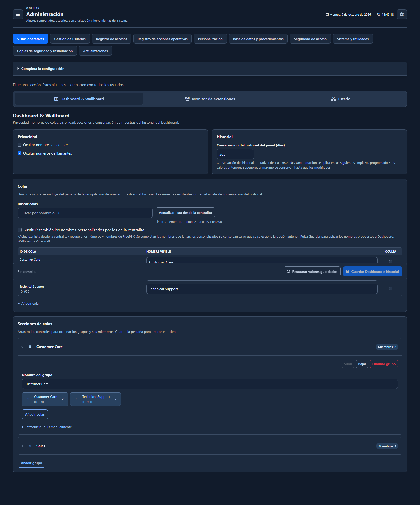This screenshot has height=505, width=420.
Task: Expand the Añadir cola disclosure
Action: click(x=28, y=303)
